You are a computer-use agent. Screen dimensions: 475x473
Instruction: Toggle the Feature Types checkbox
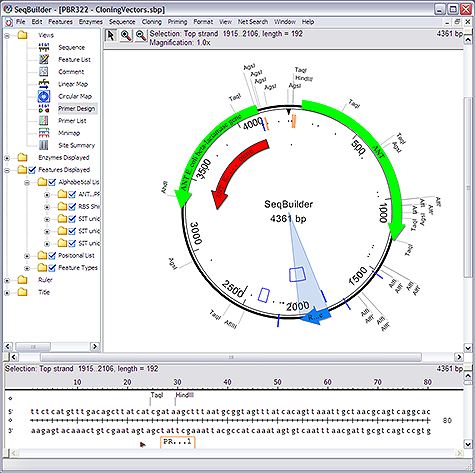(x=52, y=268)
